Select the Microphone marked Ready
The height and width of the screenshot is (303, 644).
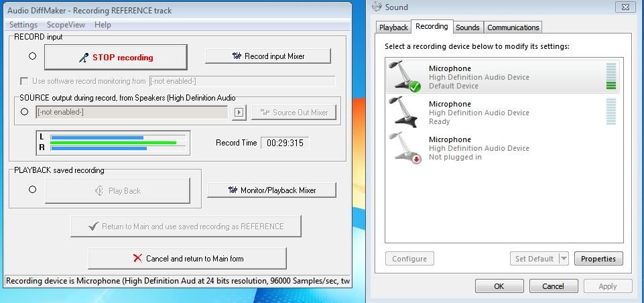503,112
